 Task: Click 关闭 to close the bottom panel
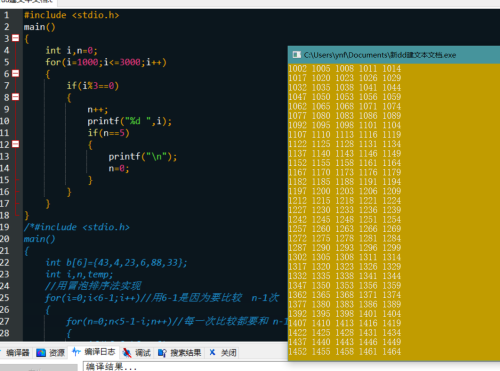tap(229, 353)
